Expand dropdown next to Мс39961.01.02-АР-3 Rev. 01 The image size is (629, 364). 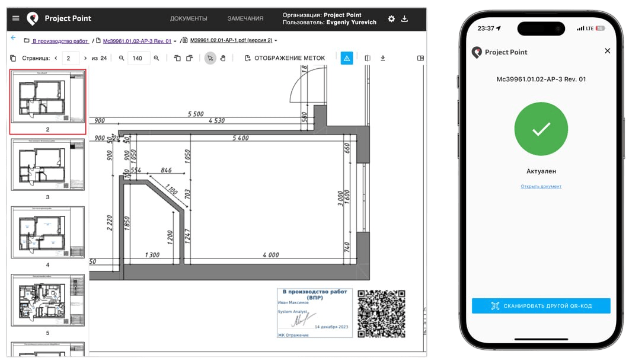pos(175,41)
